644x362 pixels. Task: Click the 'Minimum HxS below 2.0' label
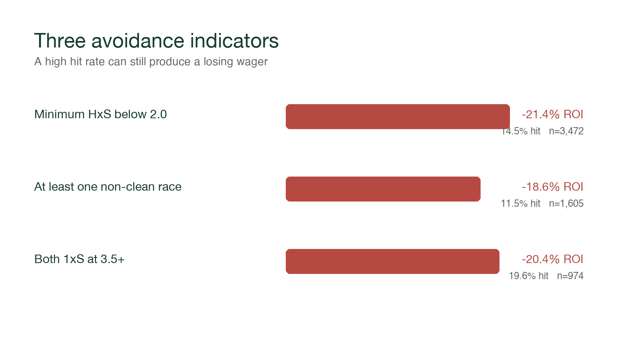[100, 114]
